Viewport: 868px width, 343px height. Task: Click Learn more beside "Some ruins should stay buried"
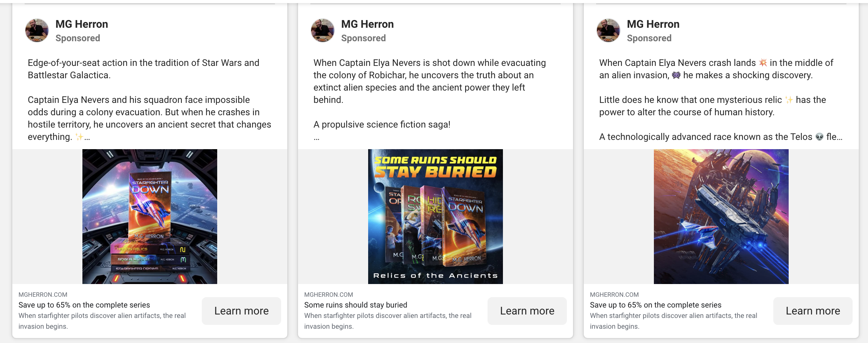527,311
